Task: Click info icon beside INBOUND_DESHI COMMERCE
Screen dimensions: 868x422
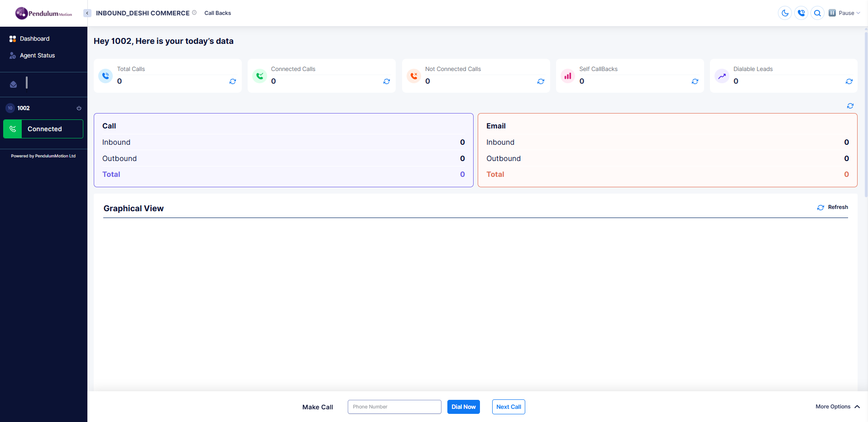Action: click(x=194, y=13)
